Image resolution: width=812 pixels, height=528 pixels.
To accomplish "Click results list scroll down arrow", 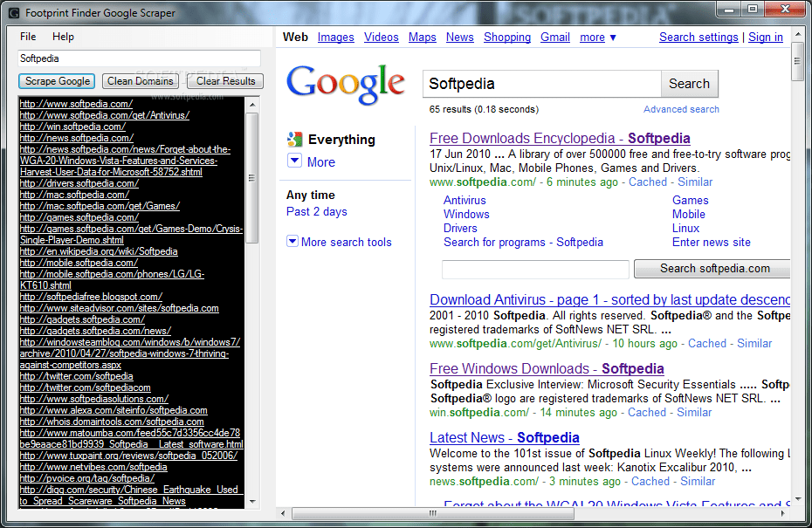I will (252, 501).
